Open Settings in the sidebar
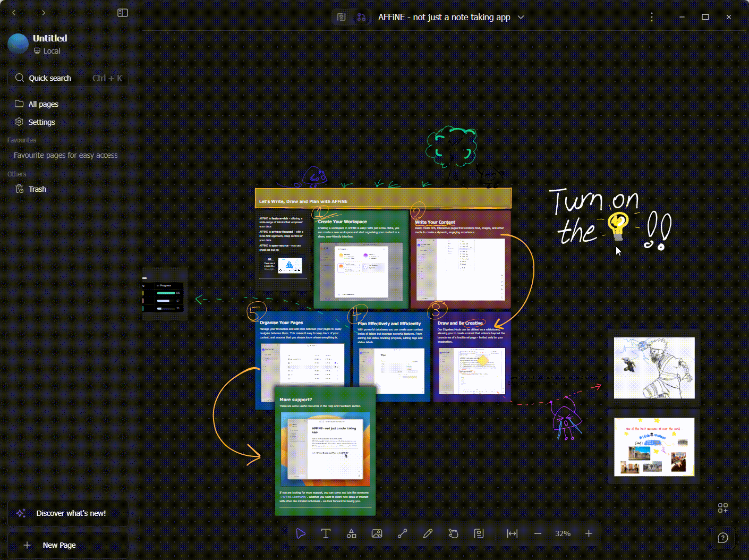Image resolution: width=749 pixels, height=560 pixels. (69, 122)
